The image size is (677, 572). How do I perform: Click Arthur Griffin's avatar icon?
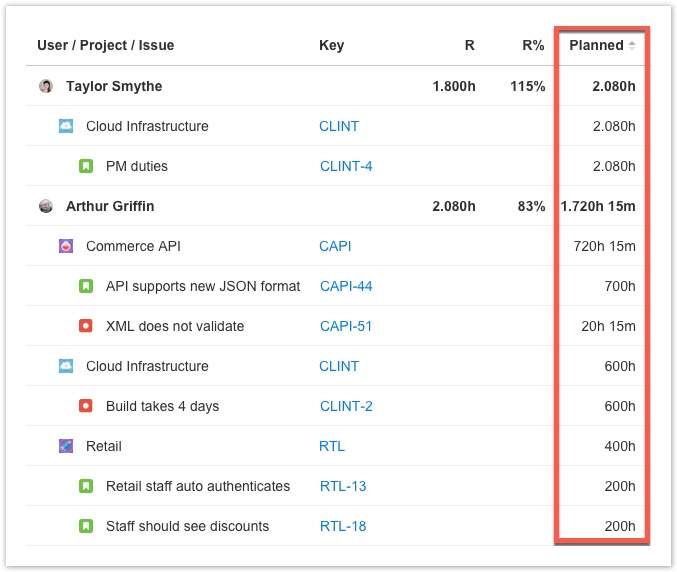coord(46,206)
